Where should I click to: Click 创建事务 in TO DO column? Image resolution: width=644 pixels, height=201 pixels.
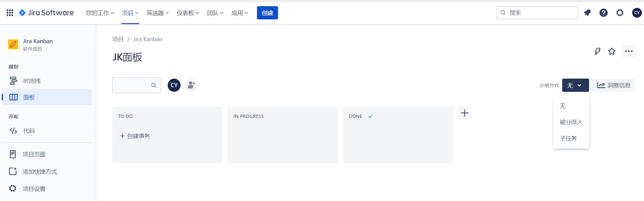click(x=135, y=136)
